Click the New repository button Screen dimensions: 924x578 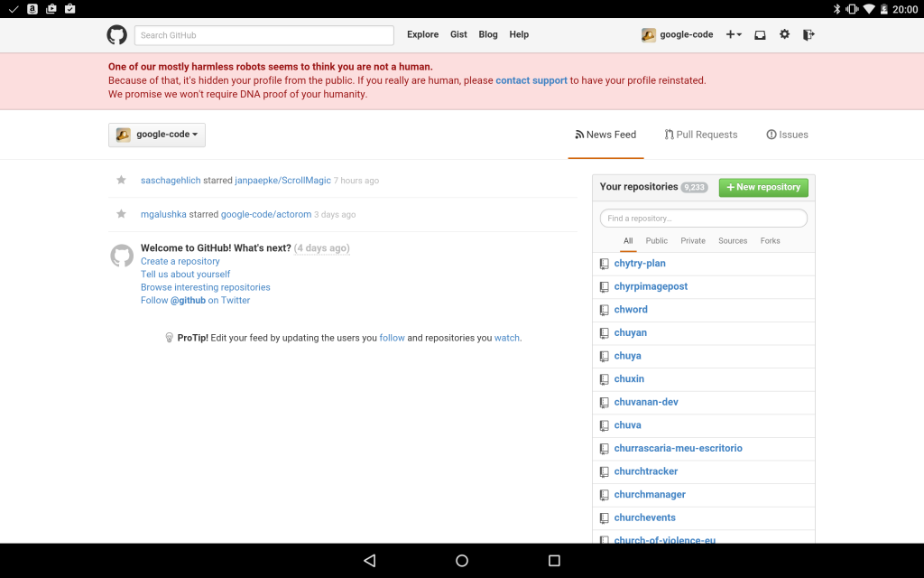click(763, 187)
